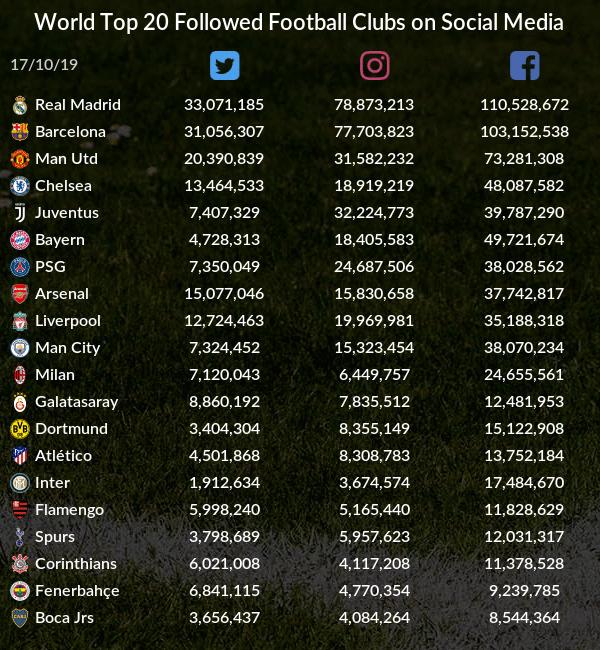Click the Twitter bird icon
This screenshot has height=650, width=600.
[225, 66]
